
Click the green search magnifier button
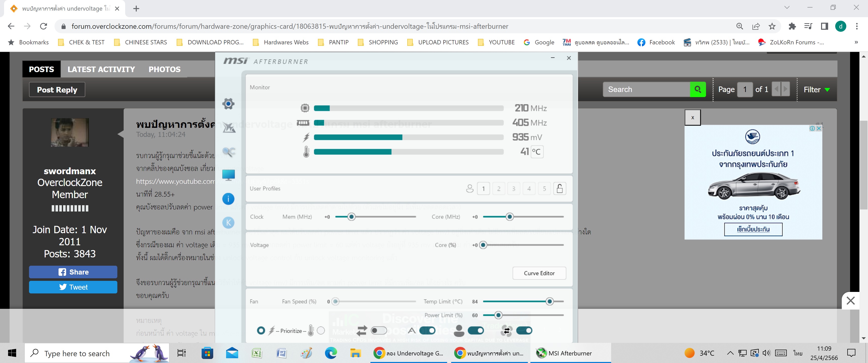(x=697, y=89)
